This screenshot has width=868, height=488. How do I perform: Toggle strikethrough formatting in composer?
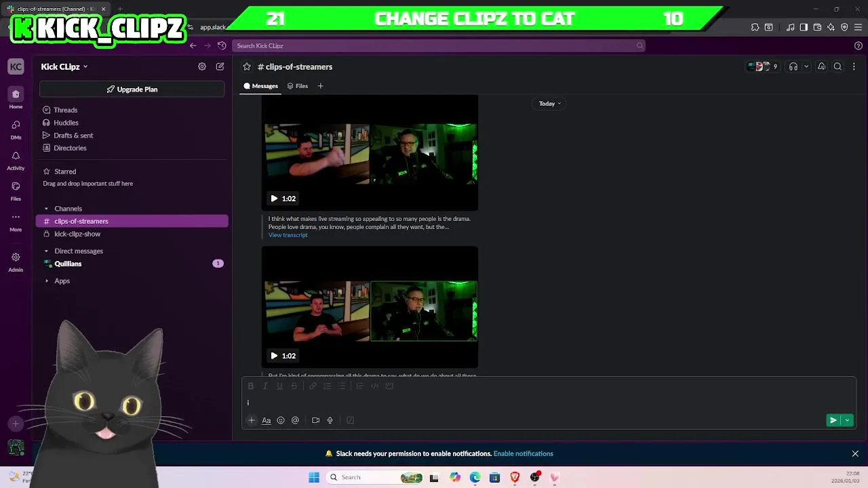(294, 386)
